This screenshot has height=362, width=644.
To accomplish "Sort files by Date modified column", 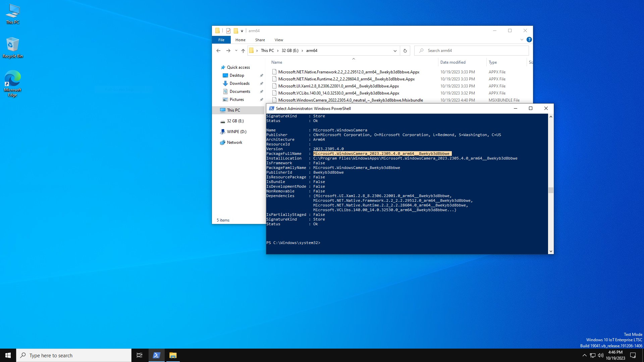I will pyautogui.click(x=462, y=62).
